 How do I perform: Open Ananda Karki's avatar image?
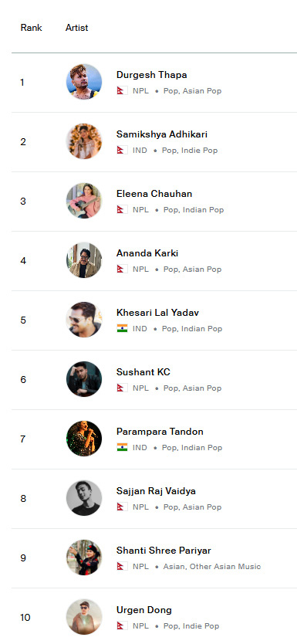click(84, 260)
